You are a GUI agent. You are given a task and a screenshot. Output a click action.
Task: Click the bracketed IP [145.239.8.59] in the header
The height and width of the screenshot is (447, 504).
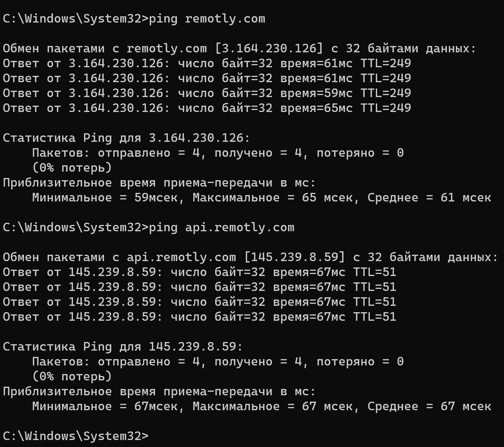pyautogui.click(x=294, y=257)
